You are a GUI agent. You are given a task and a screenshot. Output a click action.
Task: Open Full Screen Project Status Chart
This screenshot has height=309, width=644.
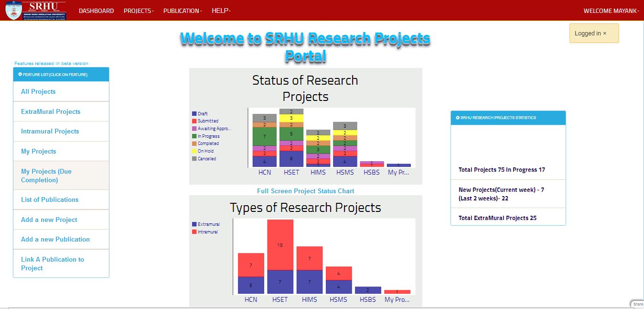click(x=306, y=191)
